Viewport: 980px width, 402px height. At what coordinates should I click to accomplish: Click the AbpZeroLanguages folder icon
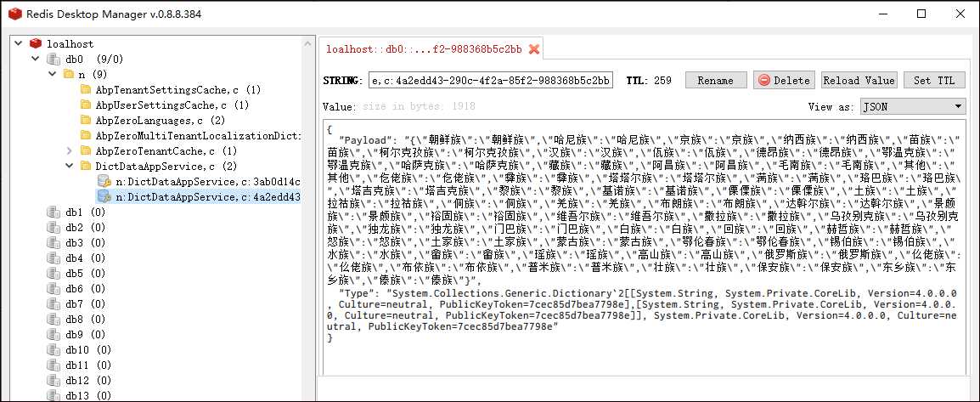pyautogui.click(x=86, y=121)
